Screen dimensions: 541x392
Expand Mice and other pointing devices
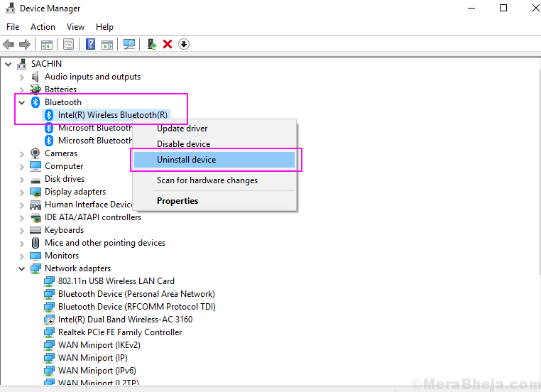click(22, 244)
